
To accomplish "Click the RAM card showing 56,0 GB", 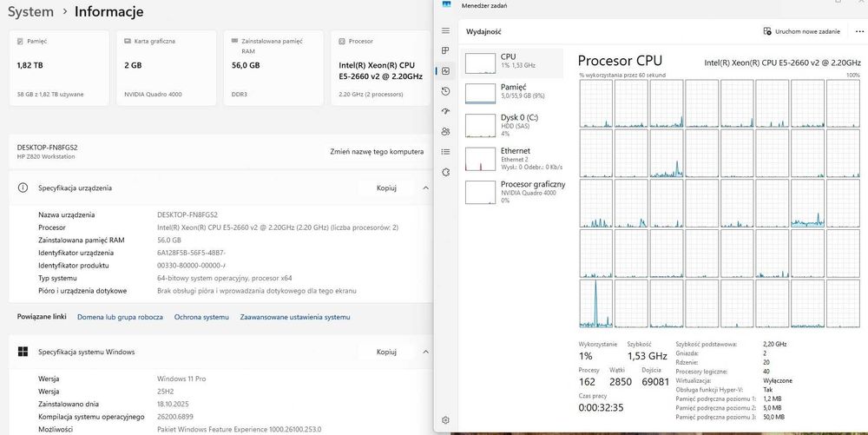I will (x=273, y=68).
